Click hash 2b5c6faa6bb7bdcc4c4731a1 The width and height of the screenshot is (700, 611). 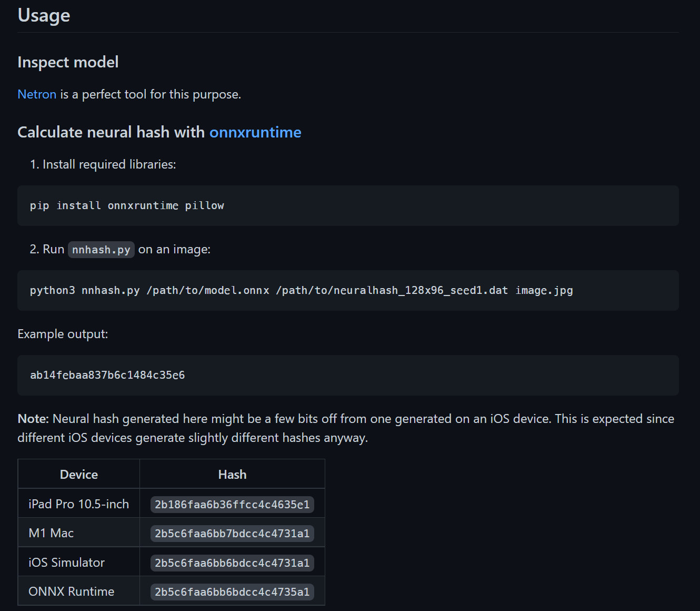tap(232, 534)
